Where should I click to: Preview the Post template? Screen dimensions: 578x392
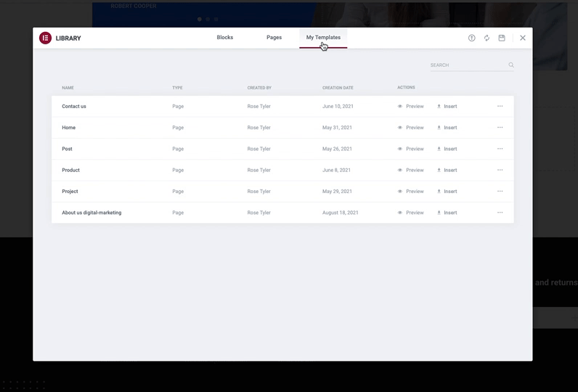pyautogui.click(x=411, y=149)
